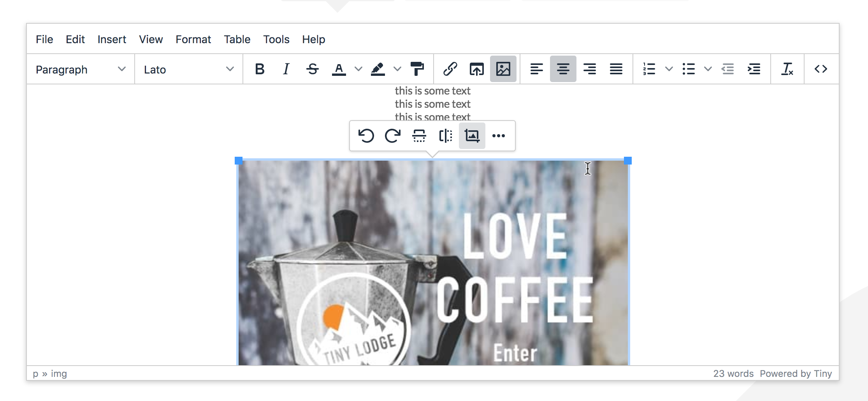Rotate the image clockwise
Viewport: 868px width, 401px height.
[393, 136]
